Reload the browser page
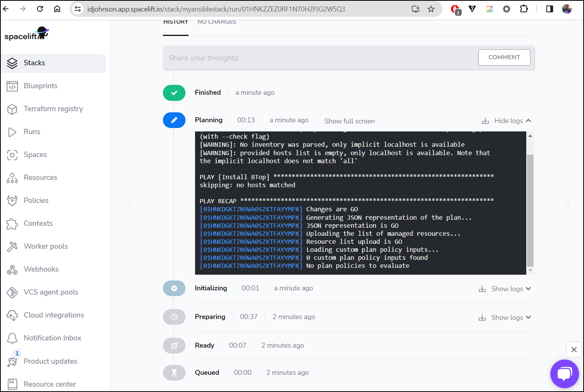 click(x=40, y=9)
